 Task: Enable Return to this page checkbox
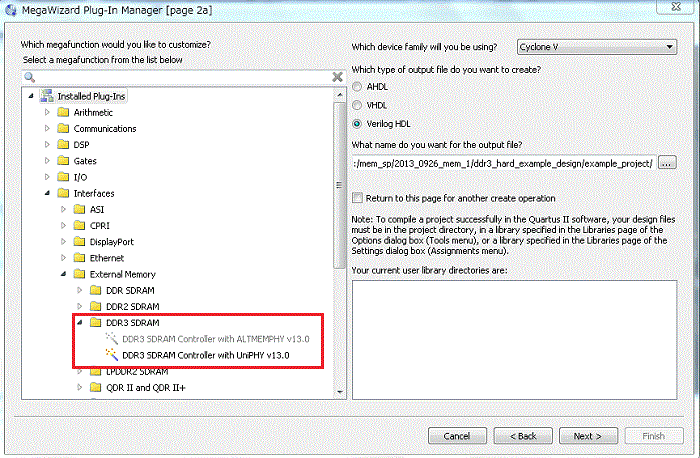tap(358, 198)
